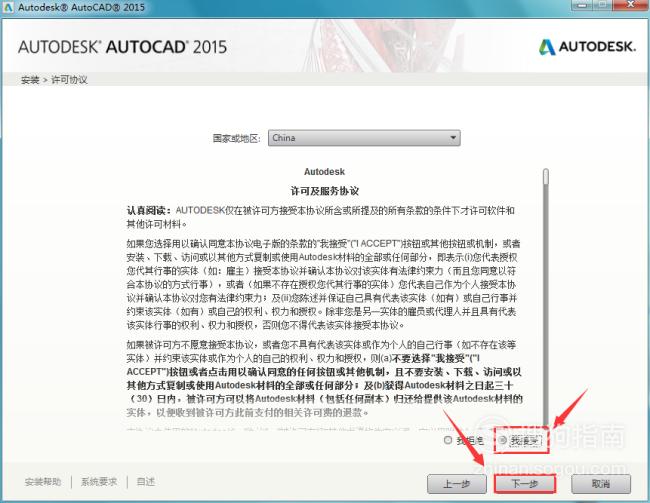Select the 我接受 (I Accept) radio button
Viewport: 650px width, 503px height.
click(x=503, y=440)
